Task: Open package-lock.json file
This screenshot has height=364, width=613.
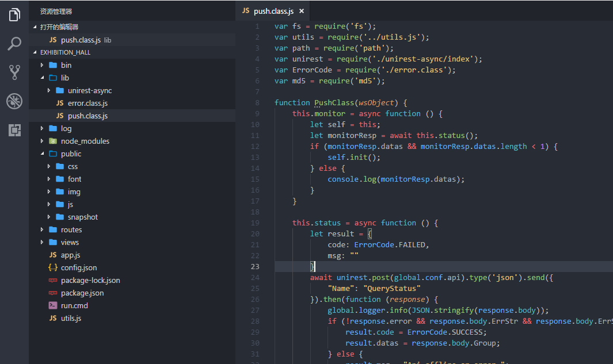Action: click(x=90, y=280)
